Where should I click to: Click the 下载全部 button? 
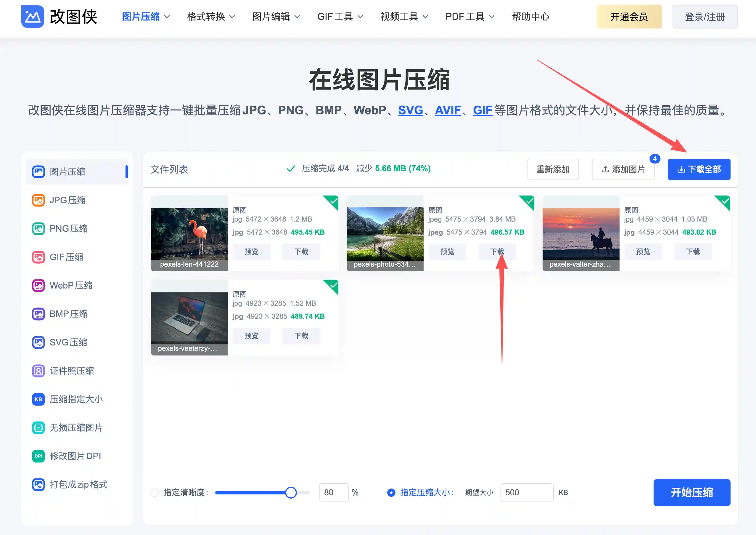pyautogui.click(x=699, y=169)
